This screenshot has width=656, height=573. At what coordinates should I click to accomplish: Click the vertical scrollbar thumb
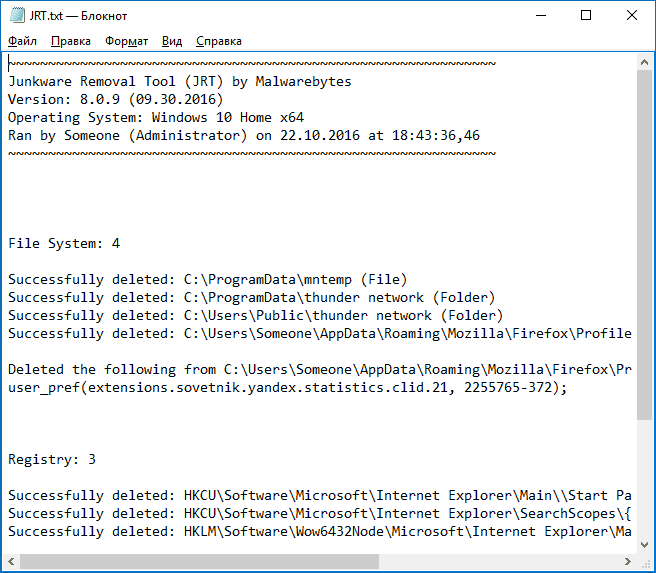click(644, 245)
